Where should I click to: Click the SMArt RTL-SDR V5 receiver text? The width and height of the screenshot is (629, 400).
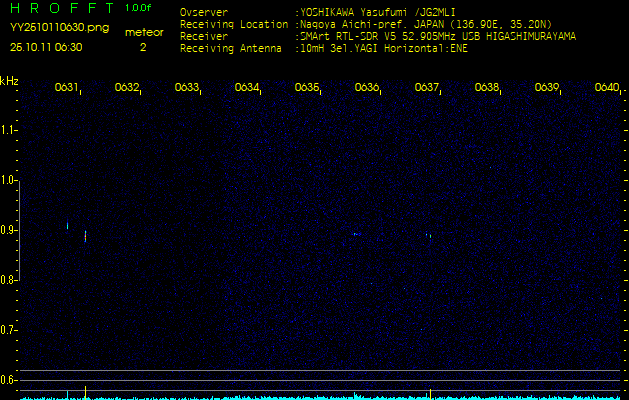(x=438, y=37)
